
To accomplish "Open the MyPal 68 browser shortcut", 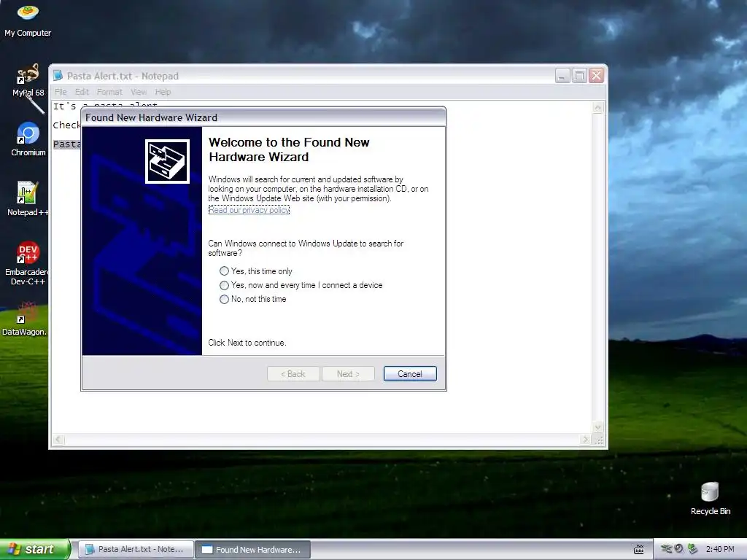I will [x=28, y=80].
